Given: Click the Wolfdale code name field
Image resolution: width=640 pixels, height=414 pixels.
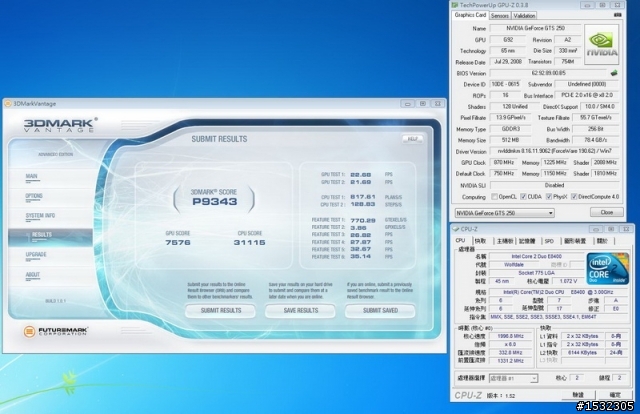Looking at the screenshot, I should pos(513,265).
